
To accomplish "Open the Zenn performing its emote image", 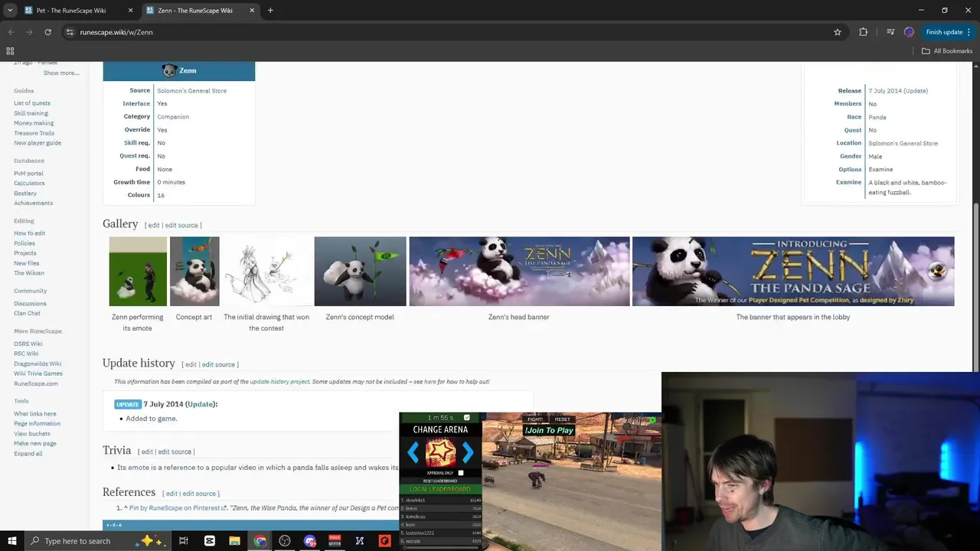I will tap(138, 271).
